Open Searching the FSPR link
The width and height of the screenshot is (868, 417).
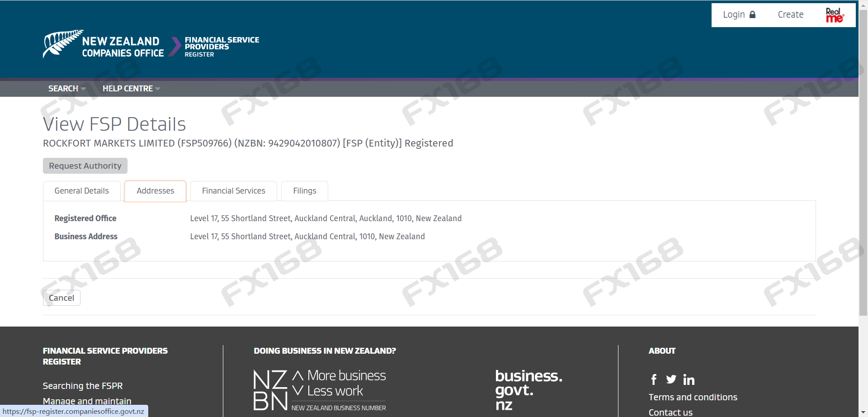tap(83, 386)
